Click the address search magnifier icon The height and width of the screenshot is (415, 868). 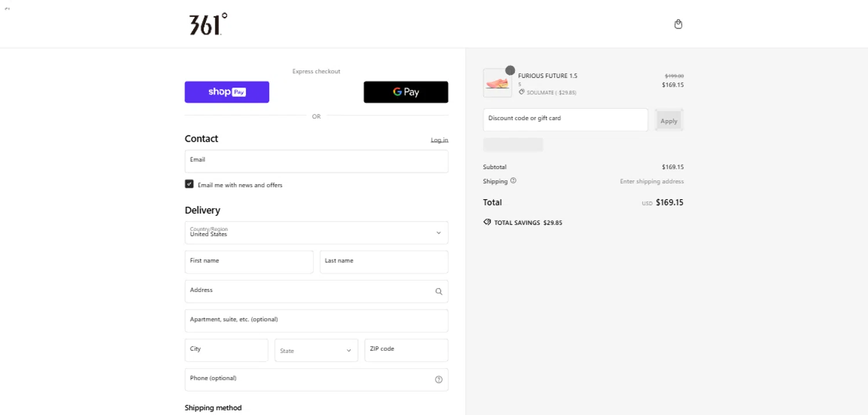(439, 292)
